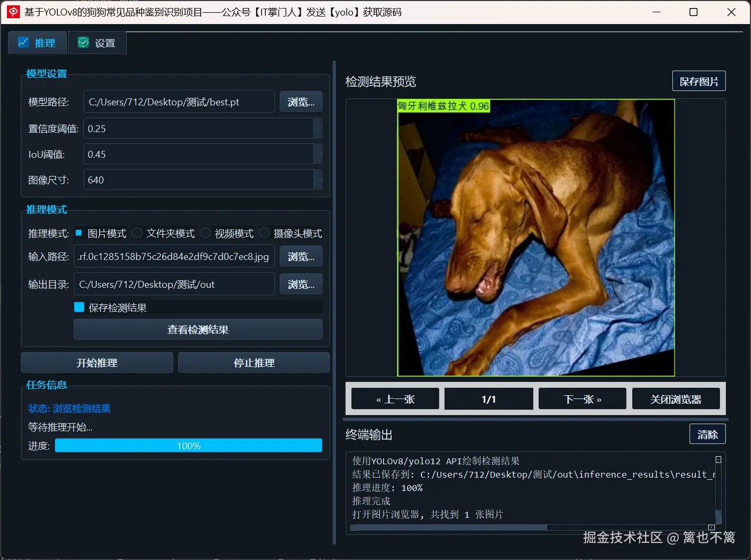Minimize the application window
The height and width of the screenshot is (560, 751).
[657, 12]
